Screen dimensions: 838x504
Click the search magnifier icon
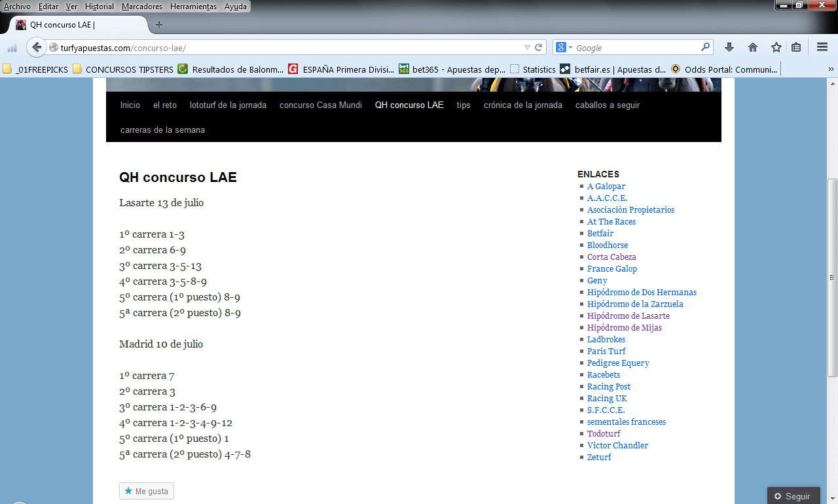(705, 47)
